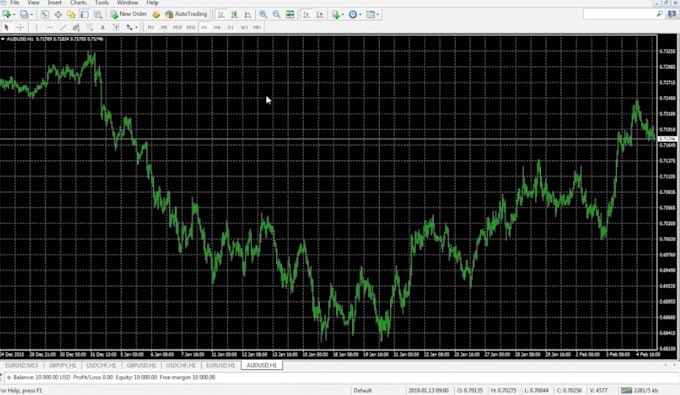This screenshot has height=395, width=680.
Task: Open the chat community icon
Action: click(672, 14)
